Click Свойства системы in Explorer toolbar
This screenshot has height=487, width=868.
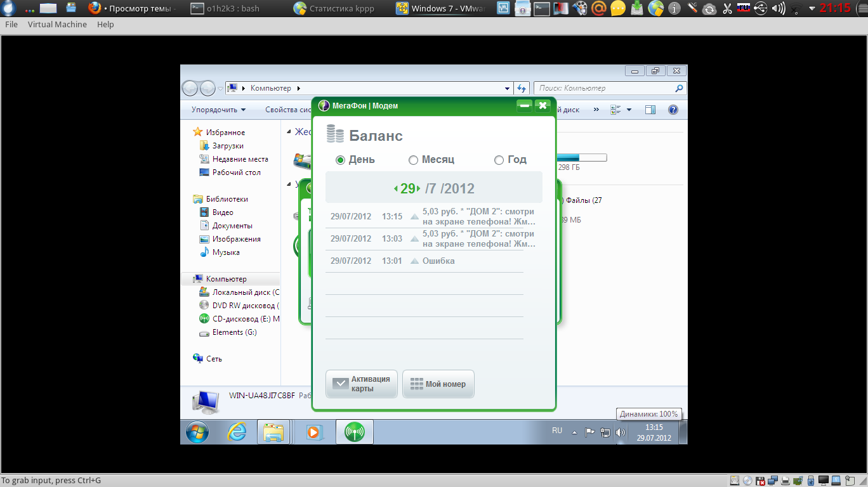coord(289,110)
